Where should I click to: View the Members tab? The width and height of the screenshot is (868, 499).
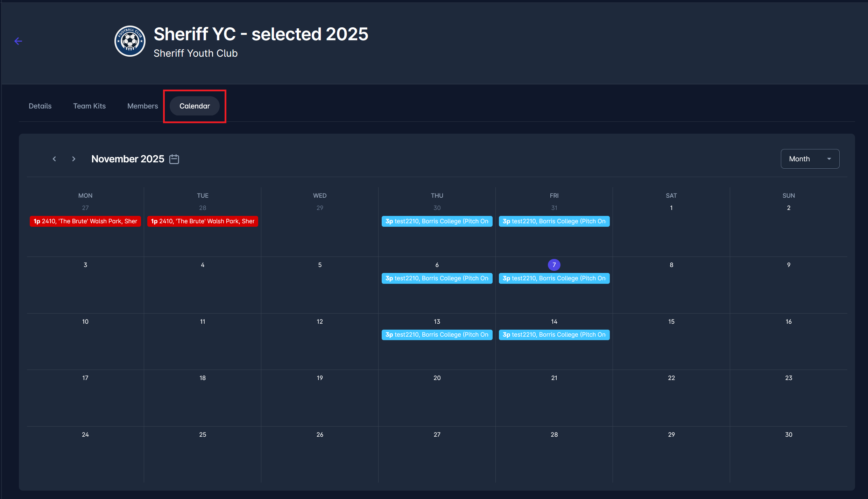point(142,106)
